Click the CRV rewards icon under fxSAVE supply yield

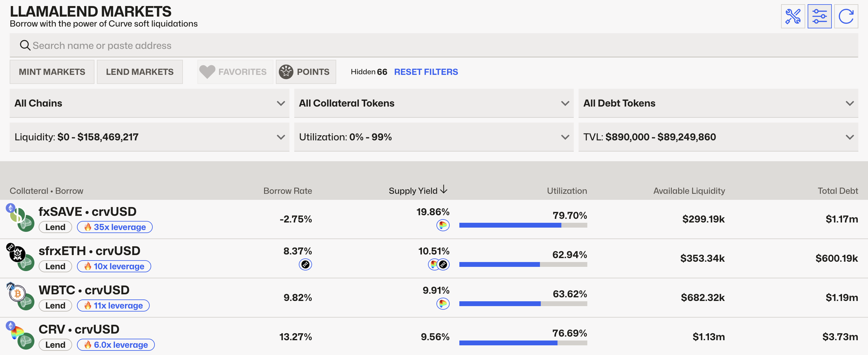(443, 226)
